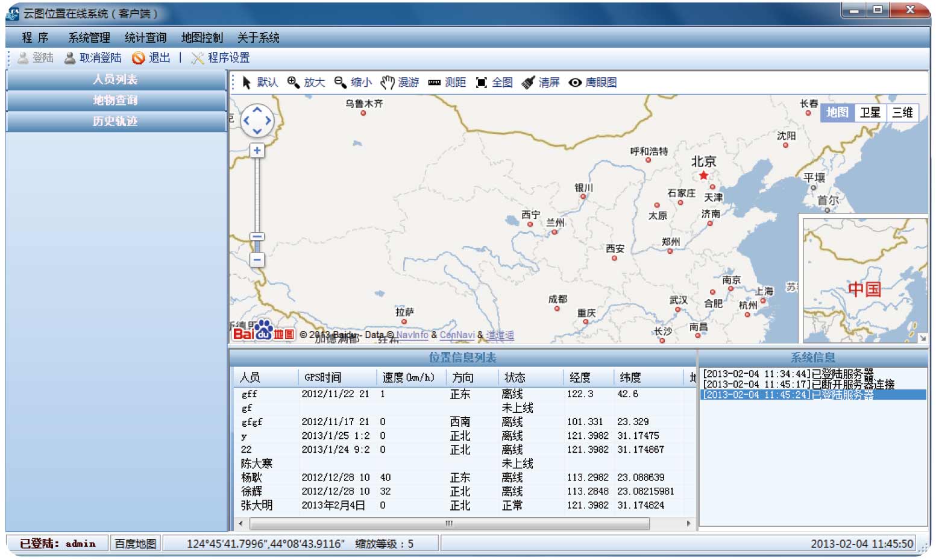Click the 全图 full extent tool
This screenshot has height=560, width=936.
[494, 83]
